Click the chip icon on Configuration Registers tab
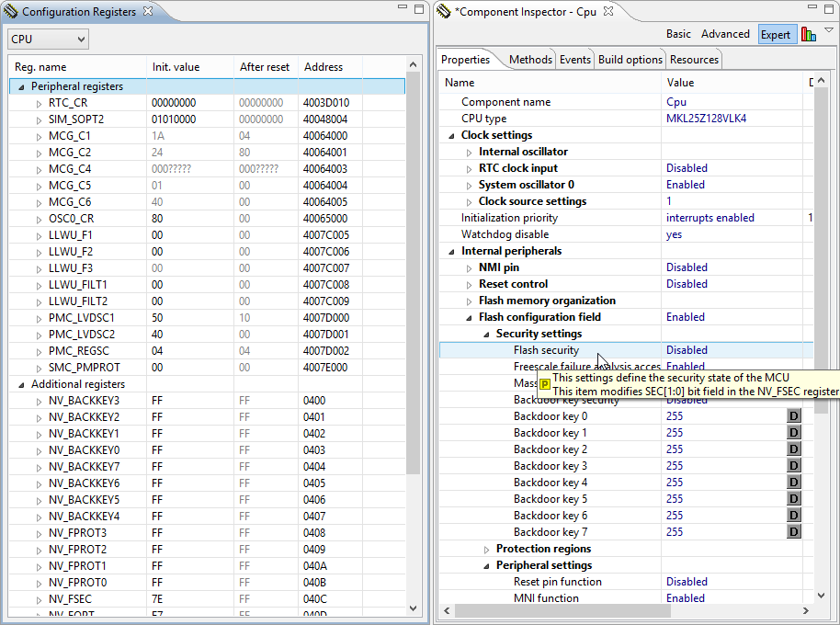840x625 pixels. tap(11, 11)
